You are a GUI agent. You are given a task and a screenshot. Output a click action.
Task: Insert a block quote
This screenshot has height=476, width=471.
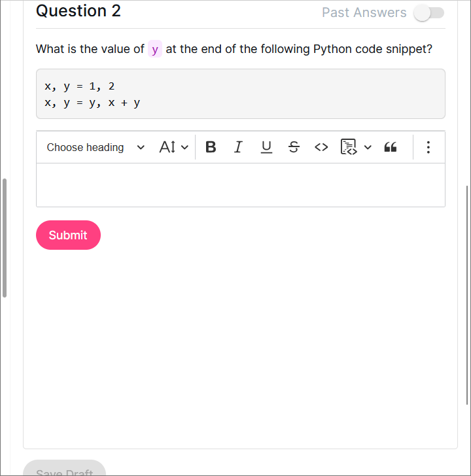pyautogui.click(x=391, y=147)
